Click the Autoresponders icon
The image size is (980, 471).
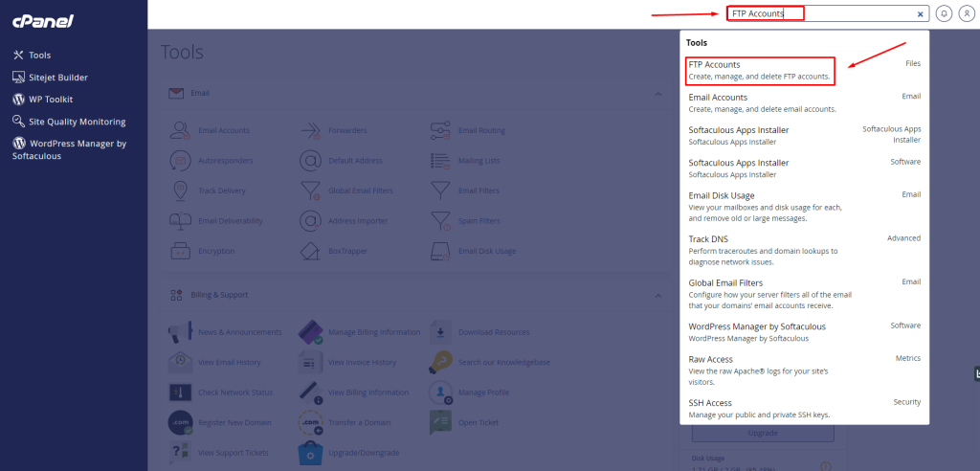(180, 161)
